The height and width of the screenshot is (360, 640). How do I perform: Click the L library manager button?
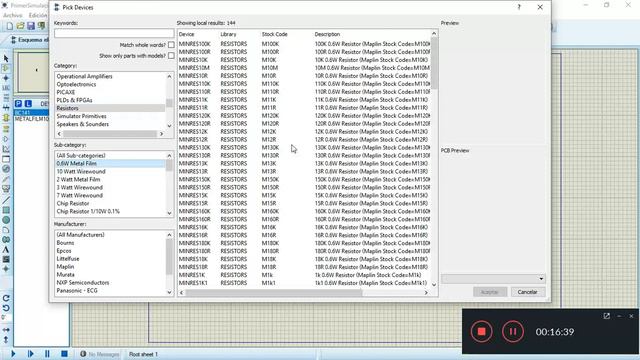click(28, 104)
